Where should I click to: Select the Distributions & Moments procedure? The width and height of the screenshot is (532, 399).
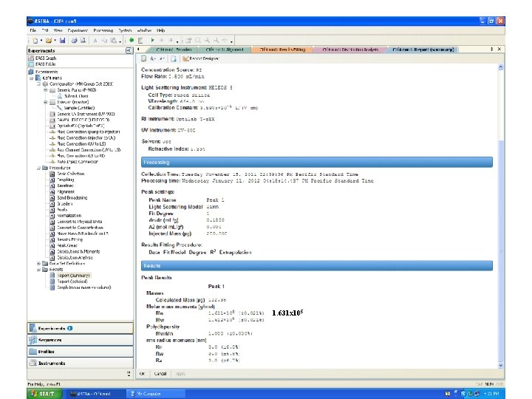tap(75, 251)
